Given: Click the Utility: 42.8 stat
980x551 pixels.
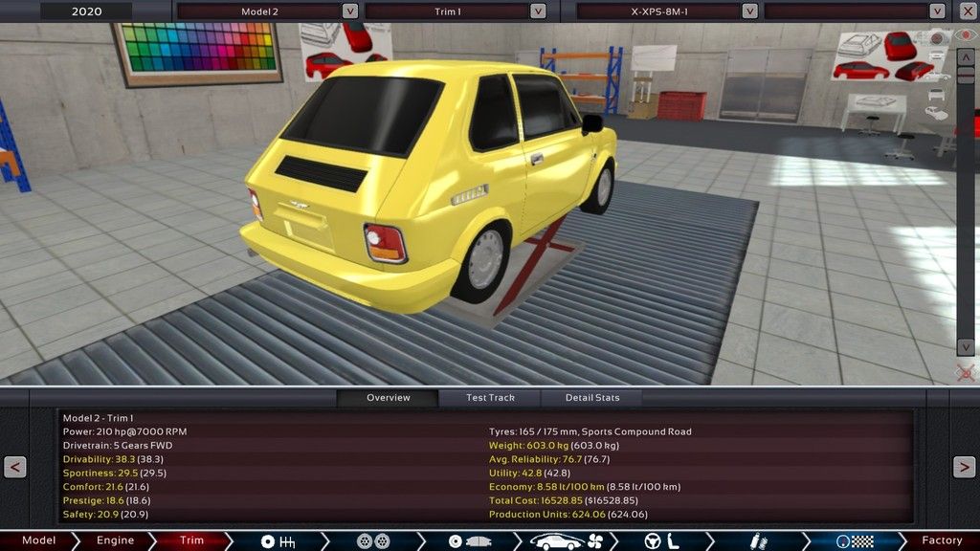Looking at the screenshot, I should click(529, 473).
